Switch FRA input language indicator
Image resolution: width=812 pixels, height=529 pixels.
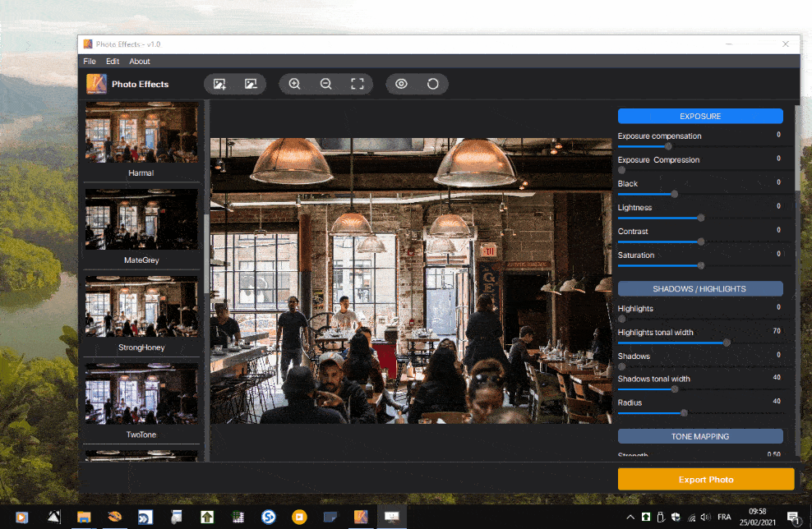[724, 517]
